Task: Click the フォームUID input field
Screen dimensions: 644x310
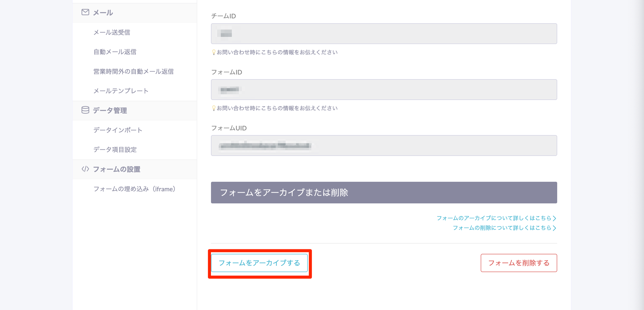Action: [x=384, y=146]
